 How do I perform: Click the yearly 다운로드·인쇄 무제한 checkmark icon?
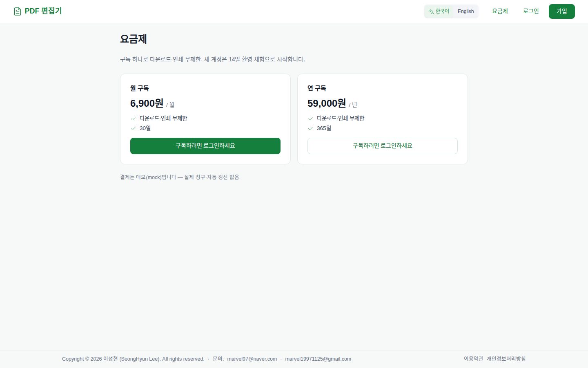310,119
